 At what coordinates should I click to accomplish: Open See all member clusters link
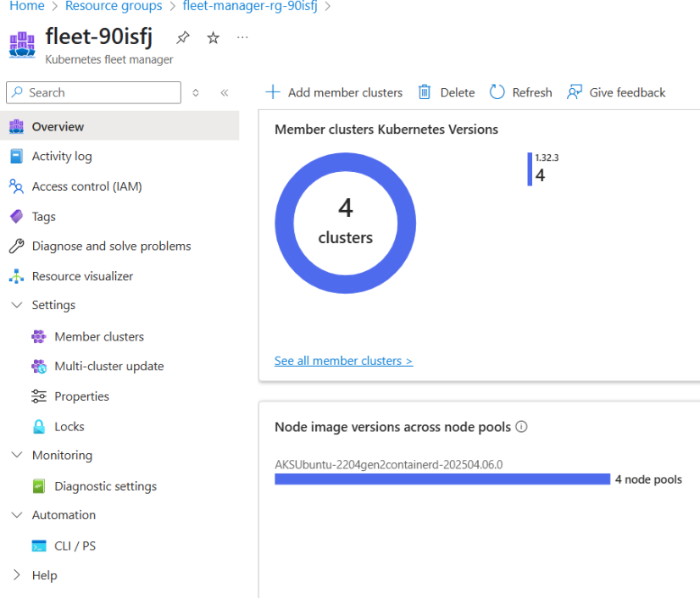(x=343, y=361)
